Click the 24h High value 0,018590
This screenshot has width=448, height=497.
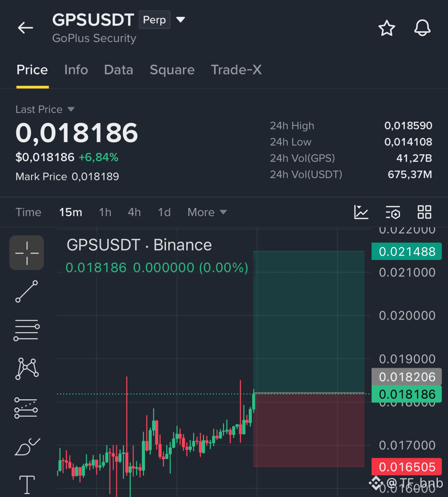pos(408,125)
